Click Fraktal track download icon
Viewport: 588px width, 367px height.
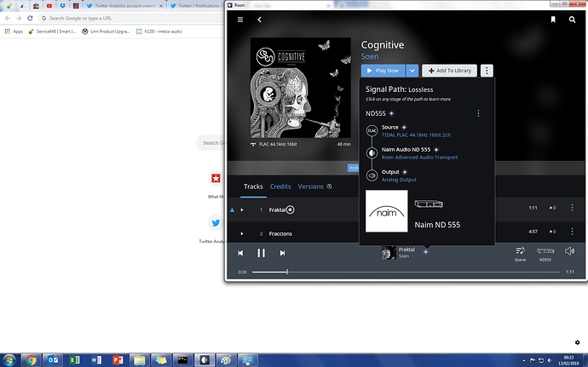point(232,210)
